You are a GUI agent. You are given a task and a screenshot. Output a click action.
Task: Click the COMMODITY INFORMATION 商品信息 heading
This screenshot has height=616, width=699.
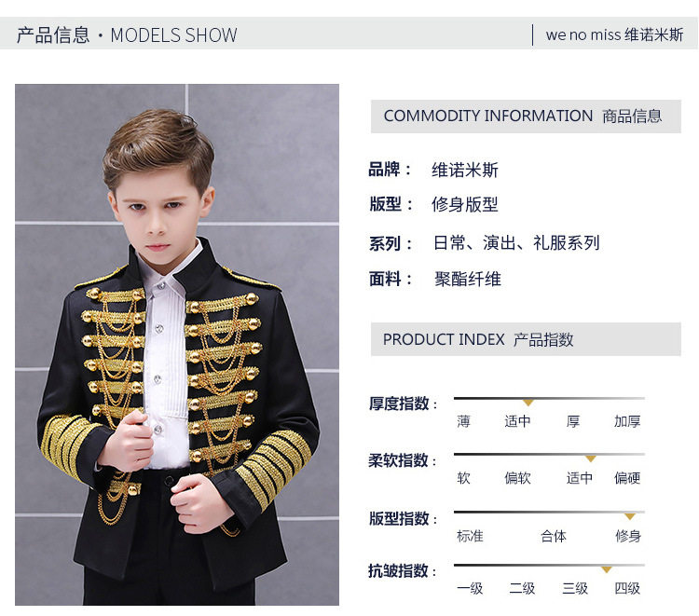click(x=523, y=116)
